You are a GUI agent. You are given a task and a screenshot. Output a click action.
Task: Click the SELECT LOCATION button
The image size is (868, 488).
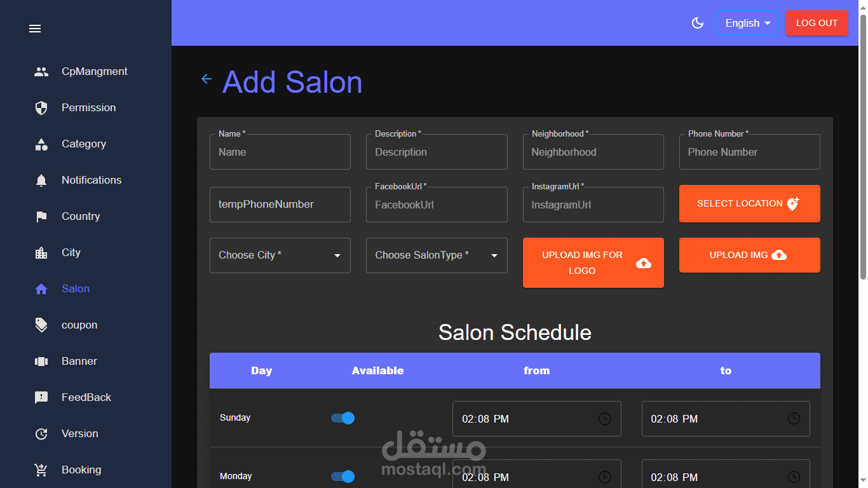click(750, 204)
